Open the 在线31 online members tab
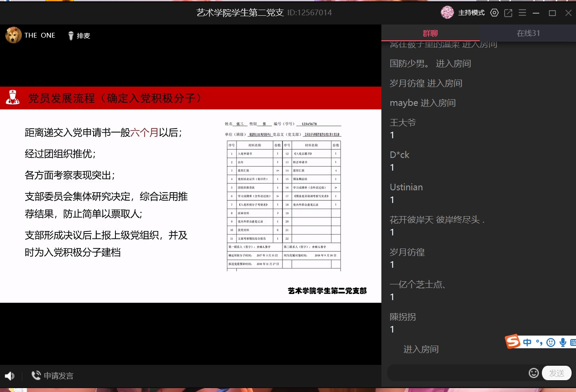The height and width of the screenshot is (392, 576). [528, 33]
